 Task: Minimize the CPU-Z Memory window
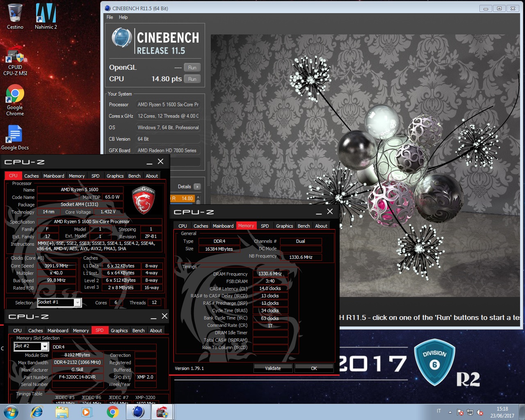tap(319, 212)
